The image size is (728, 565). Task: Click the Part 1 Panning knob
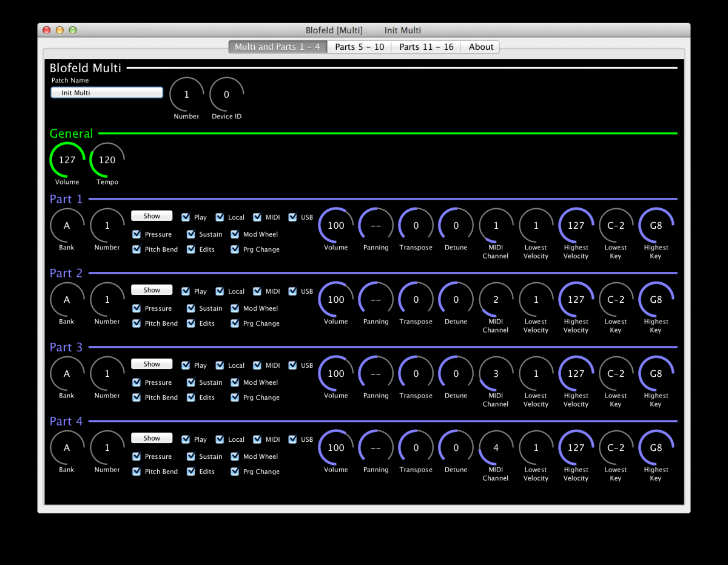pyautogui.click(x=376, y=226)
